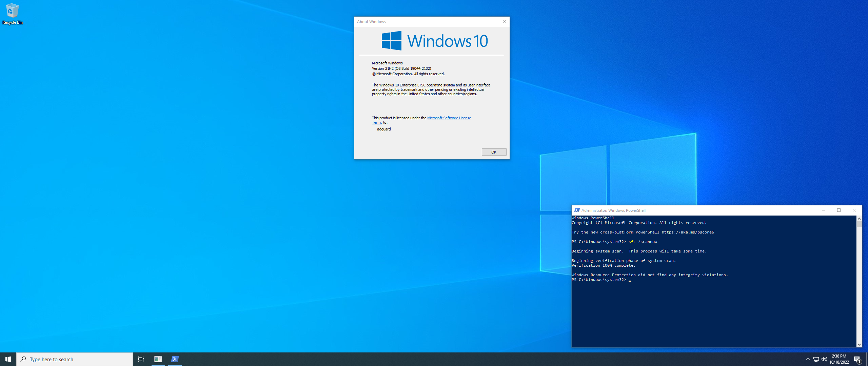
Task: Click the 'Version 21H2 (OS Build 19044.2132)' text
Action: click(x=401, y=68)
